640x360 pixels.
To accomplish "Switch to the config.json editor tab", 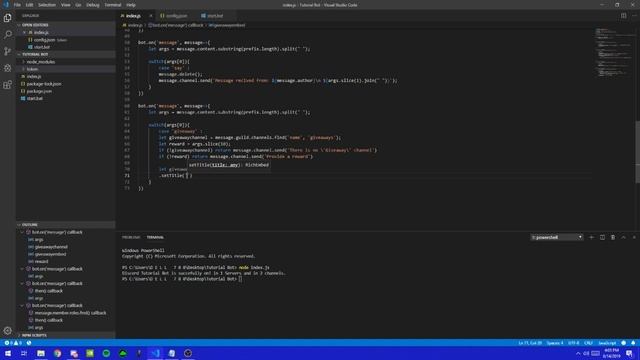I will tap(176, 16).
